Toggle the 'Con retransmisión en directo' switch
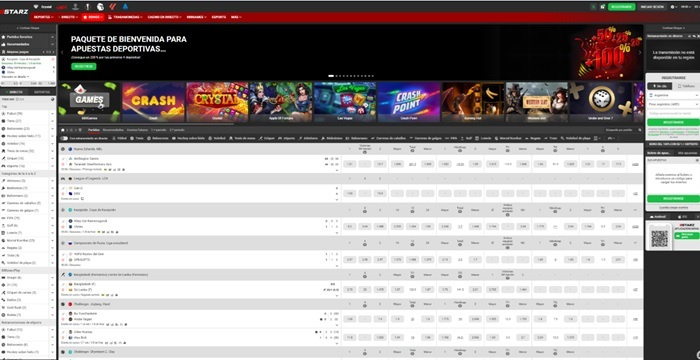Viewport: 700px width, 360px height. click(x=64, y=138)
